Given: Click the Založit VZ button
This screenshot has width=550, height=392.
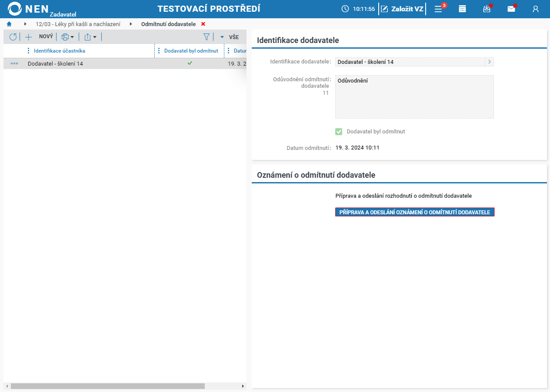Looking at the screenshot, I should [402, 9].
